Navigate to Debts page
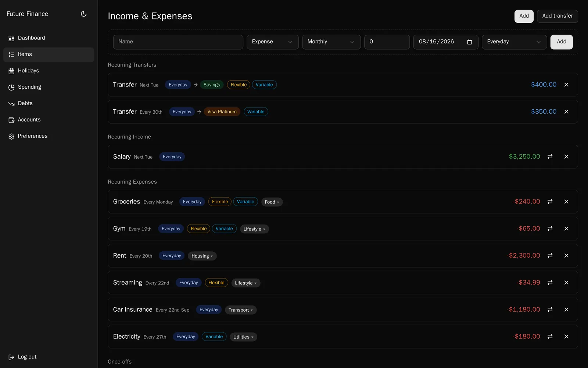This screenshot has height=368, width=588. [49, 103]
